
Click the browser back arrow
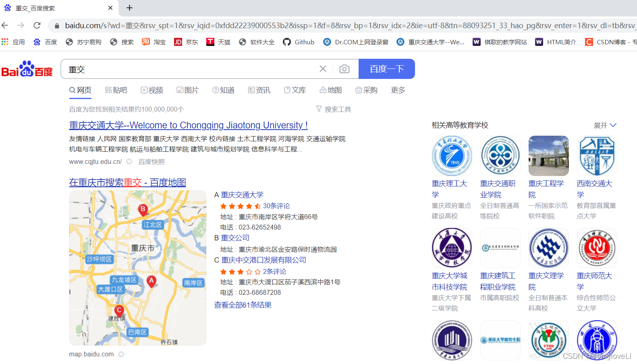(5, 25)
